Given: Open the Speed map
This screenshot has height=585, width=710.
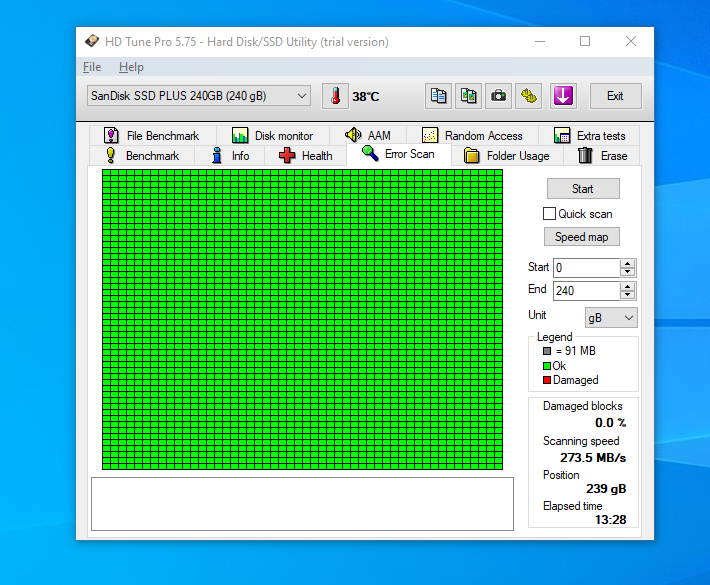Looking at the screenshot, I should tap(581, 237).
